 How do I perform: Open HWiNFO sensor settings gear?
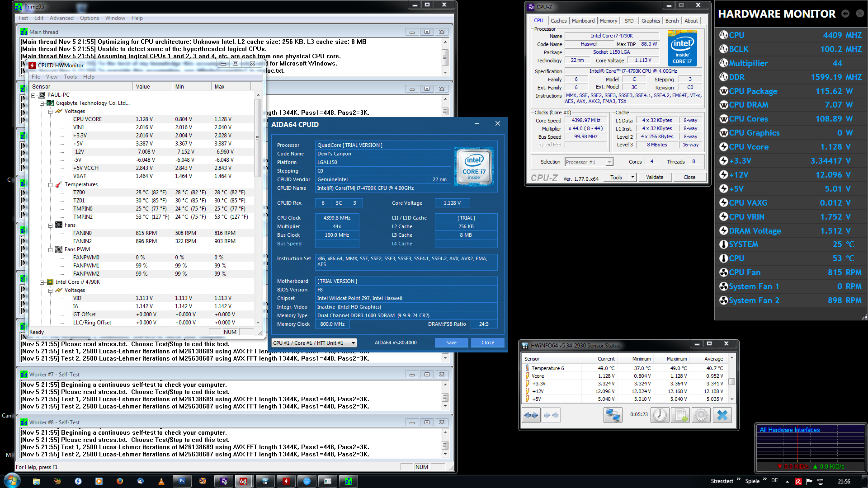[x=701, y=415]
